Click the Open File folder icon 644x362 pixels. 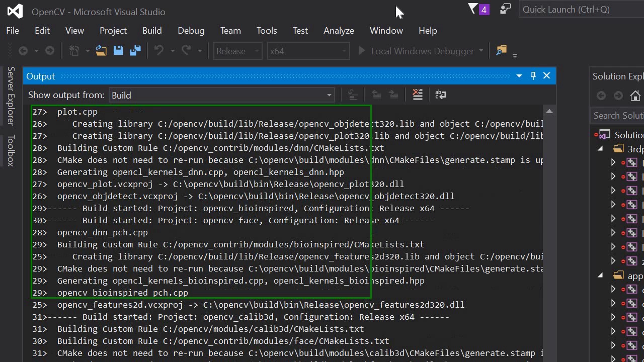click(101, 51)
